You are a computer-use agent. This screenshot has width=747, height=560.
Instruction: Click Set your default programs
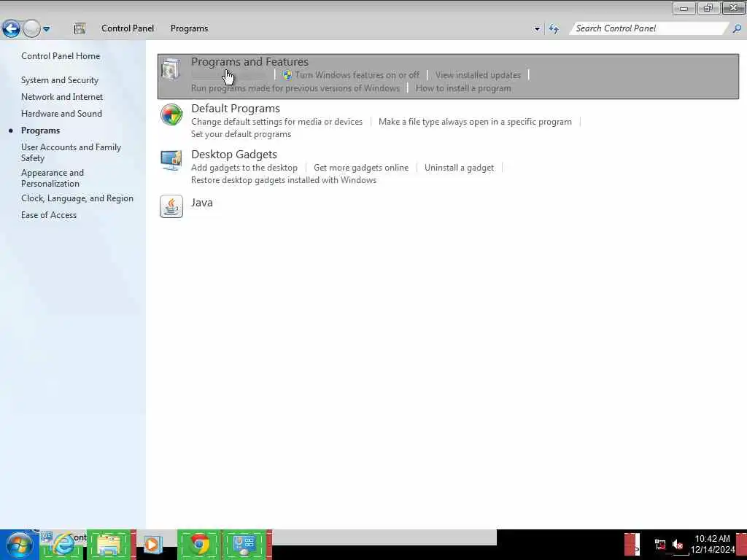(241, 134)
